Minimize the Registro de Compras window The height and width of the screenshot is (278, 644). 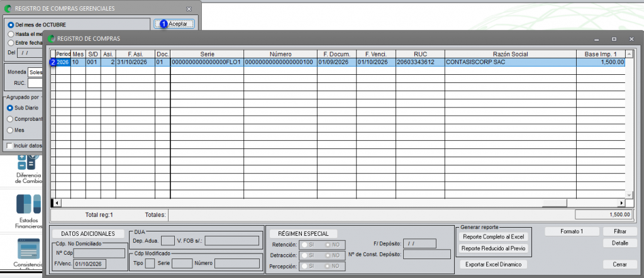pos(596,39)
